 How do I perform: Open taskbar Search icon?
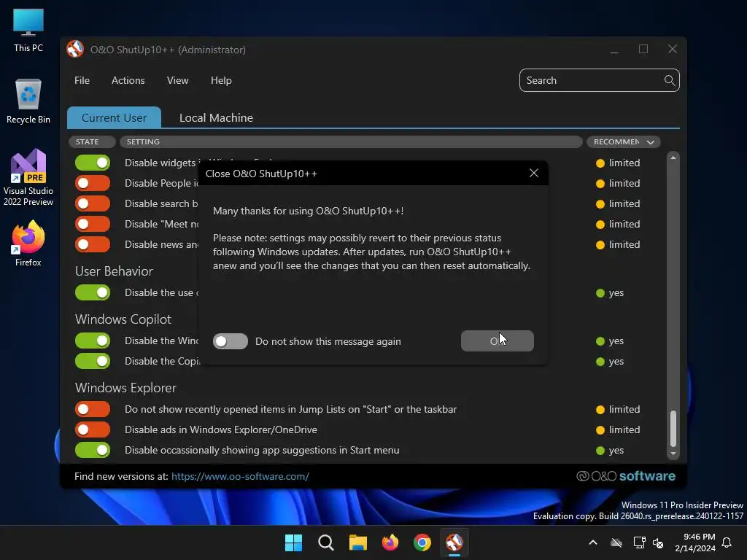(x=326, y=542)
